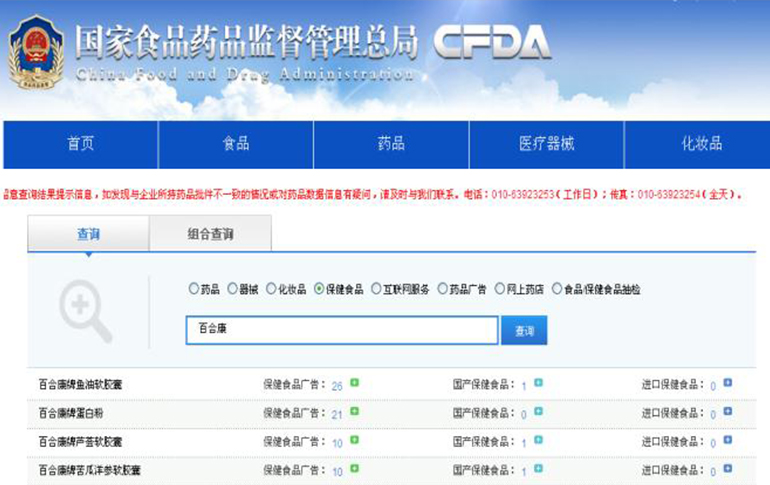Select the 药品广告 radio button

(443, 289)
